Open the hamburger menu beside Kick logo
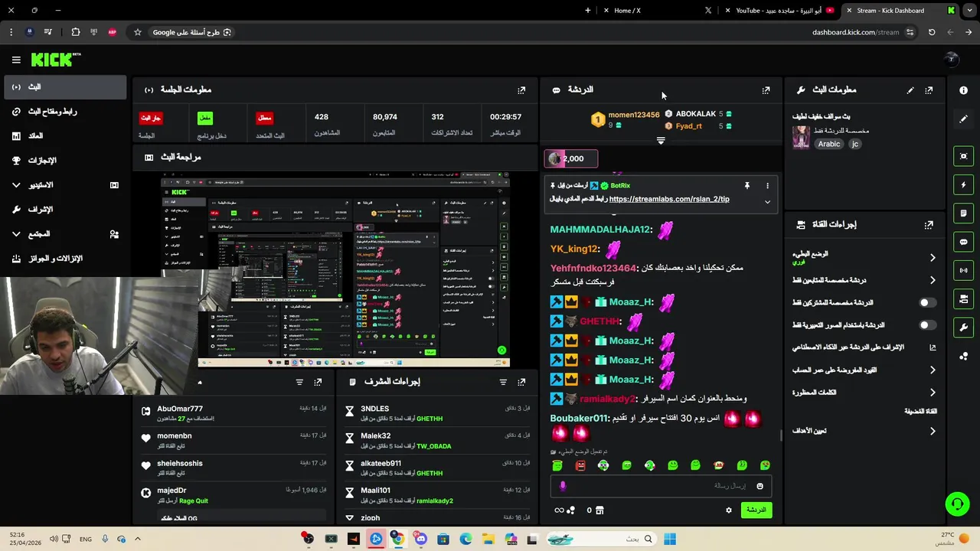This screenshot has width=980, height=551. click(x=16, y=60)
